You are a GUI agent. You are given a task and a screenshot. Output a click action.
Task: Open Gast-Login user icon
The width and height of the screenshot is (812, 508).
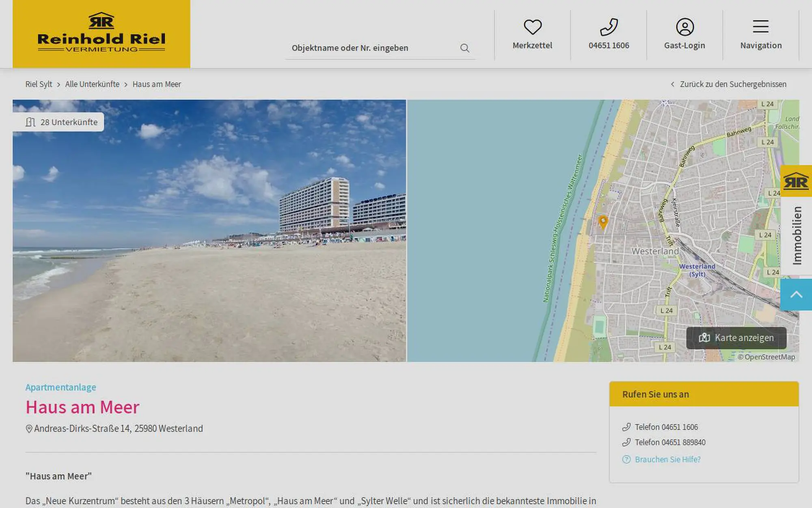[x=685, y=27]
